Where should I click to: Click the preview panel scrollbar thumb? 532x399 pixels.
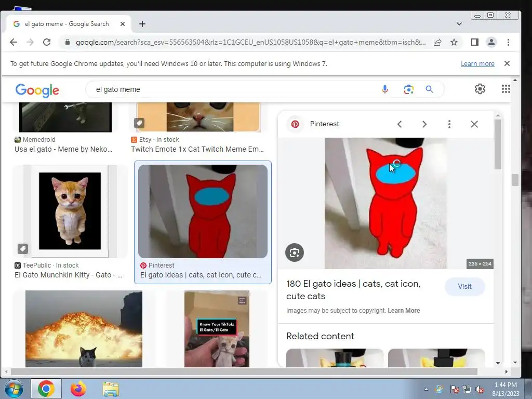tap(498, 144)
